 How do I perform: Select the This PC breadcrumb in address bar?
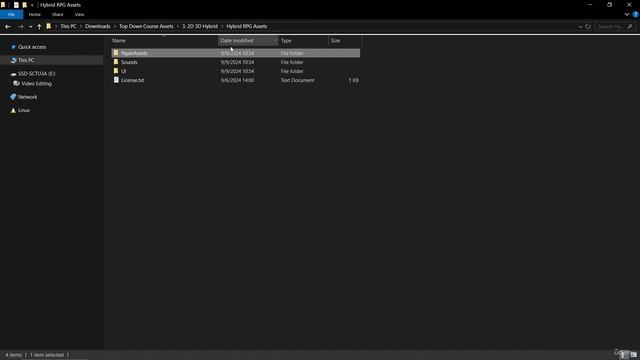coord(68,26)
